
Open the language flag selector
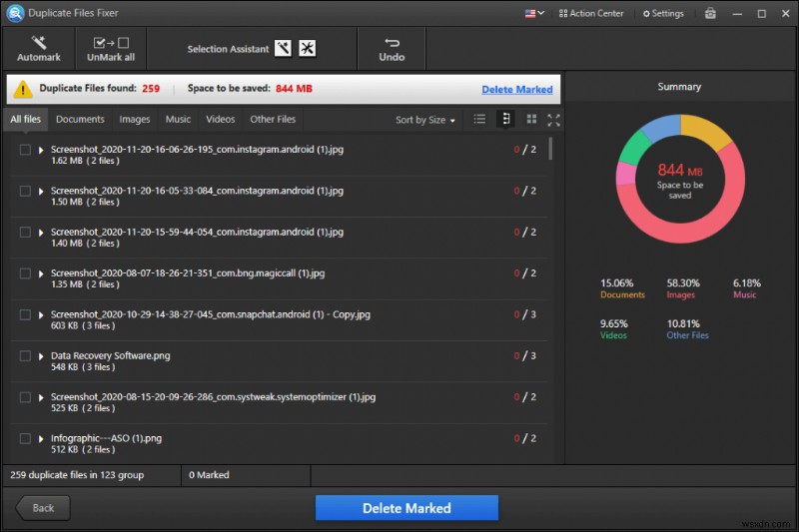pos(534,13)
